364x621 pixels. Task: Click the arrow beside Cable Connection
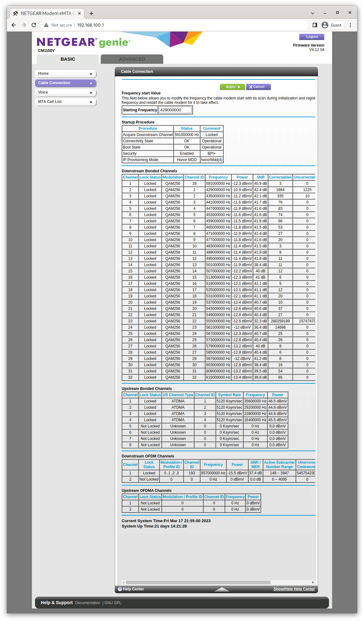[91, 83]
